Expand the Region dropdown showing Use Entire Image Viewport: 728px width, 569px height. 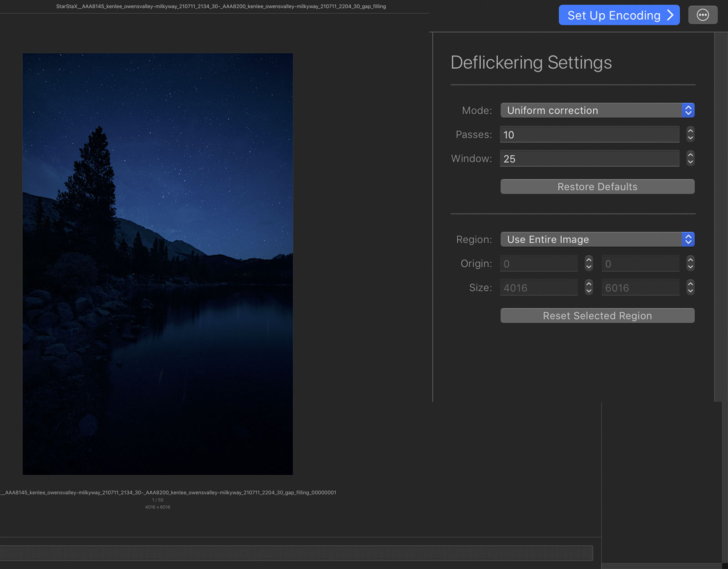pos(597,239)
